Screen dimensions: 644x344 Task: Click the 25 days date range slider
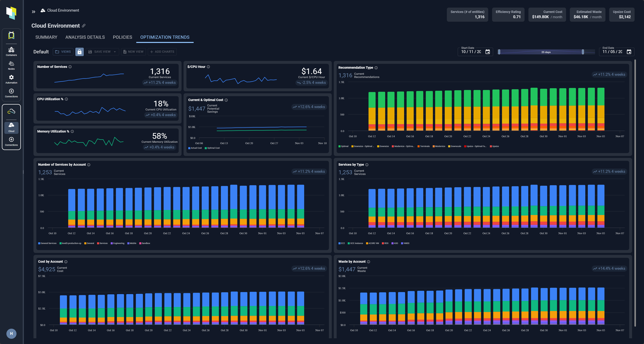click(x=546, y=52)
